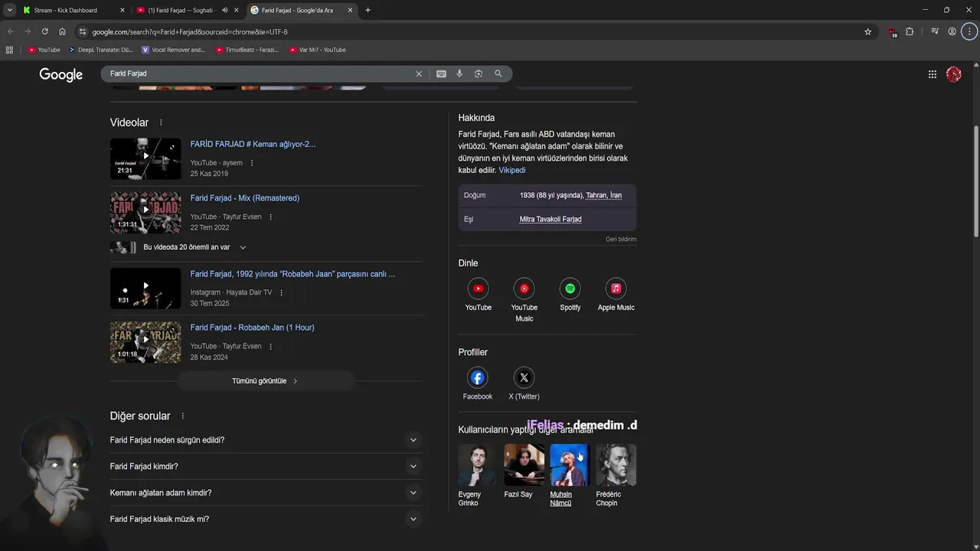Screen dimensions: 980x551
Task: Play the 1:01:18 Robabeh Jan thumbnail
Action: [145, 342]
